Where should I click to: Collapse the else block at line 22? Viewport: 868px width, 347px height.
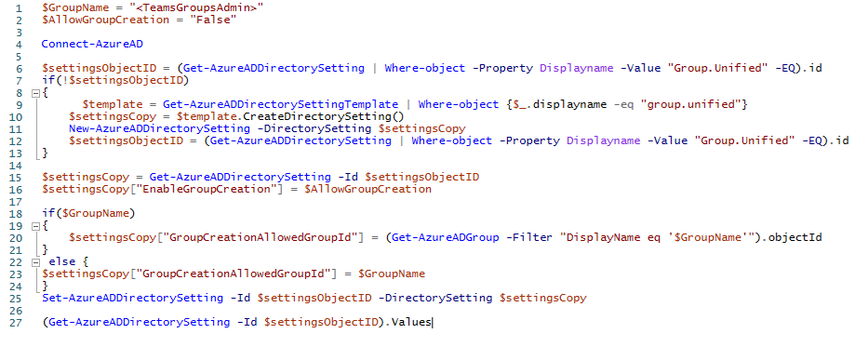(x=35, y=262)
